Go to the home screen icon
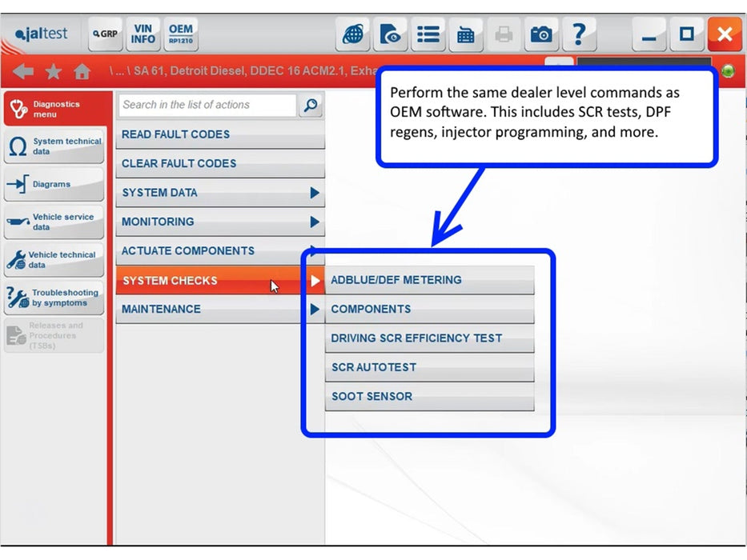 [x=82, y=71]
